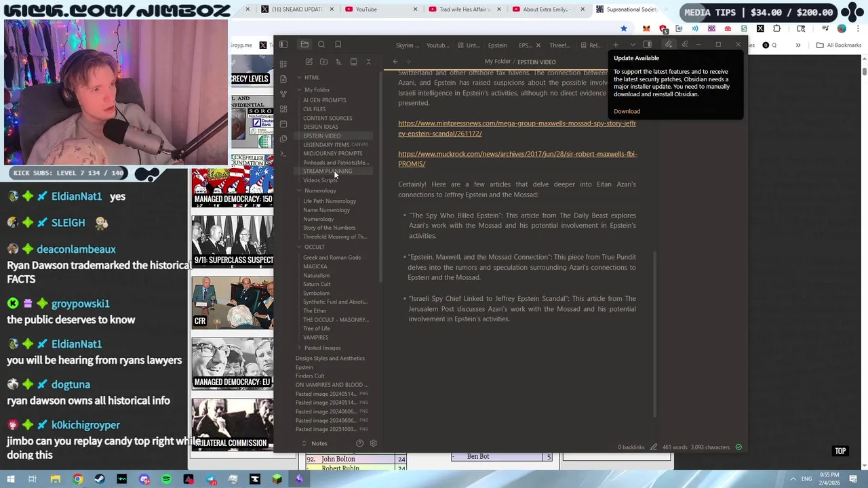Toggle the right sidebar icon in Obsidian tab bar
The width and height of the screenshot is (868, 488).
pos(648,45)
